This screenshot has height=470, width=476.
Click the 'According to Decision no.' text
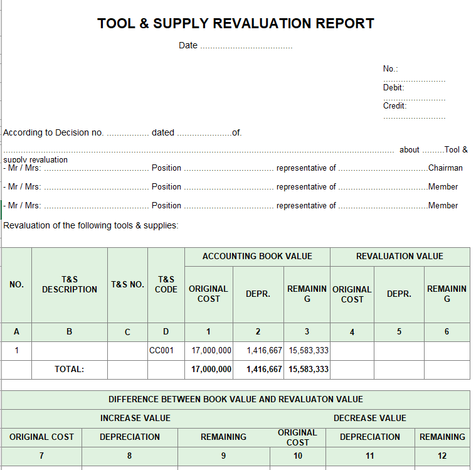pos(53,132)
